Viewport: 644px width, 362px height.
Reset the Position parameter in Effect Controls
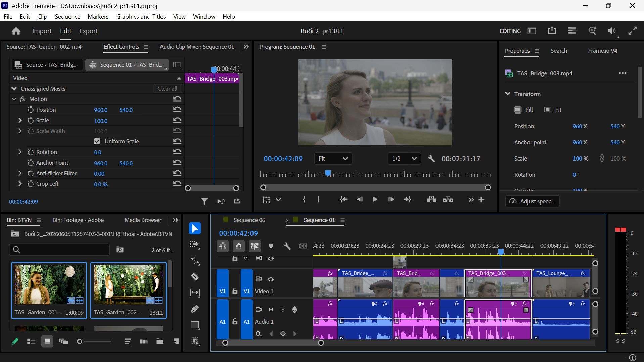click(177, 110)
